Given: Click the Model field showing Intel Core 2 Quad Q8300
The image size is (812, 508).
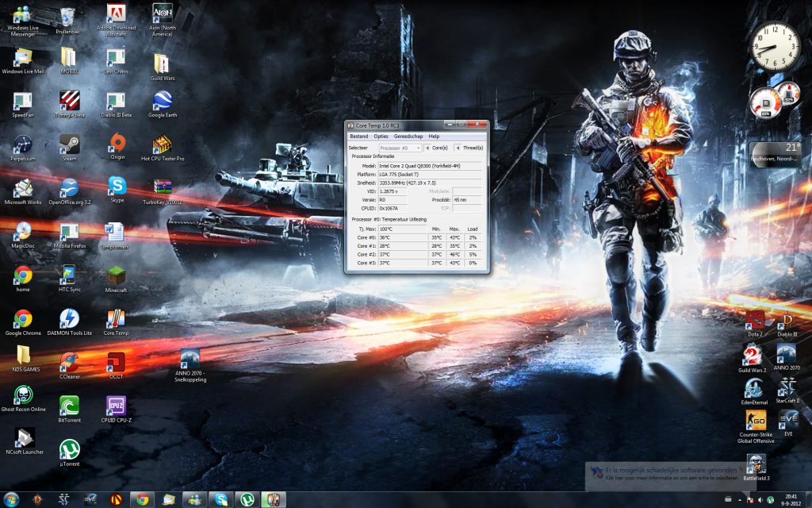Looking at the screenshot, I should [x=430, y=166].
